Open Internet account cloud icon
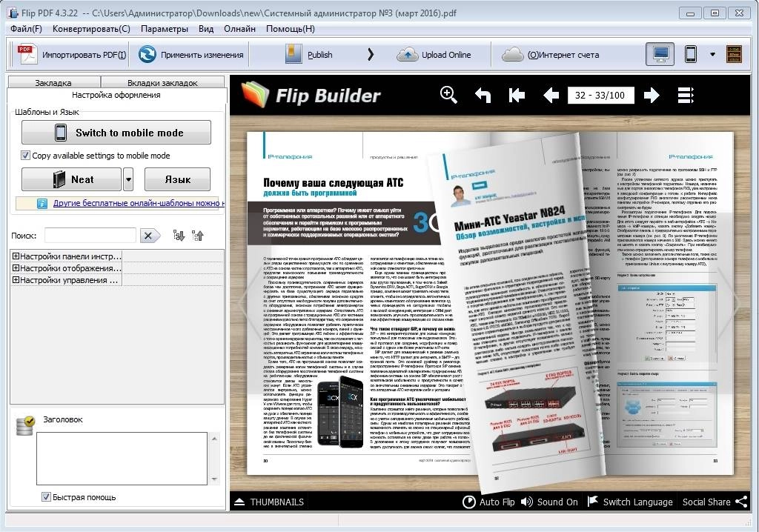Viewport: 759px width, 532px height. 513,55
